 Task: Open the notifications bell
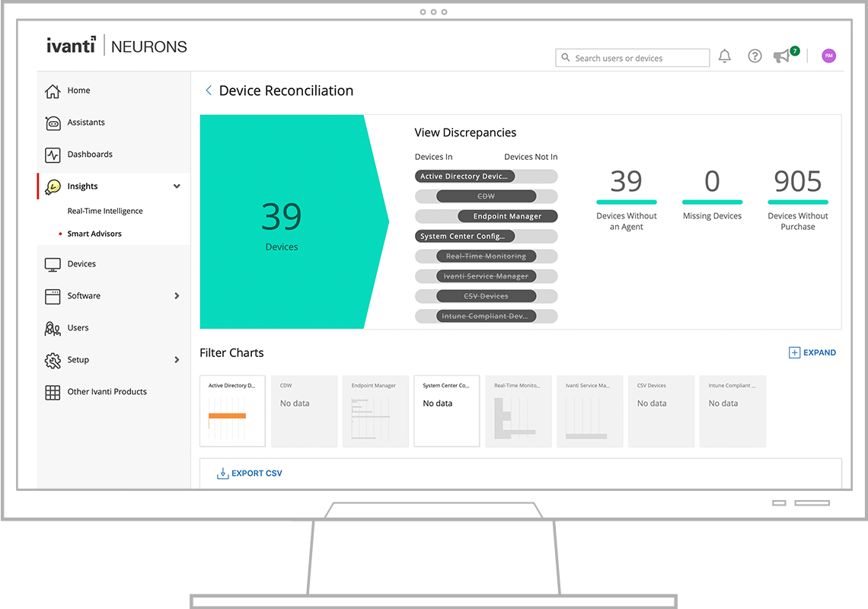click(x=725, y=56)
